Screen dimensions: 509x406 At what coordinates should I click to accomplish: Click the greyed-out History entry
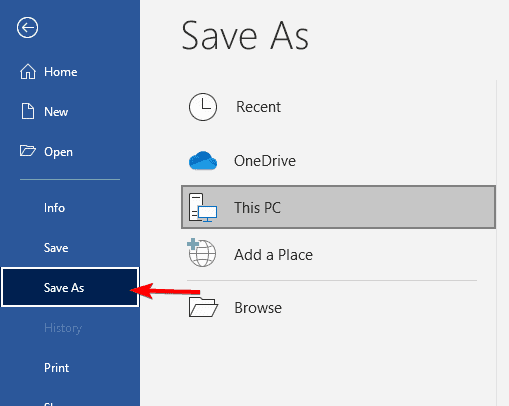[x=63, y=328]
